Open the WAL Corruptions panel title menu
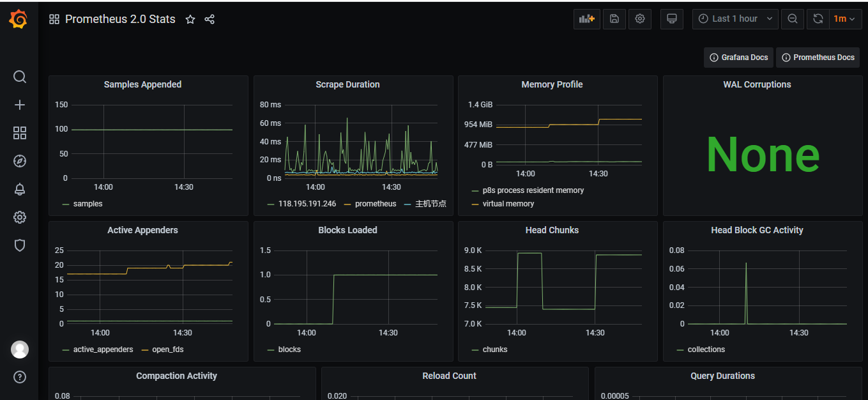 757,84
